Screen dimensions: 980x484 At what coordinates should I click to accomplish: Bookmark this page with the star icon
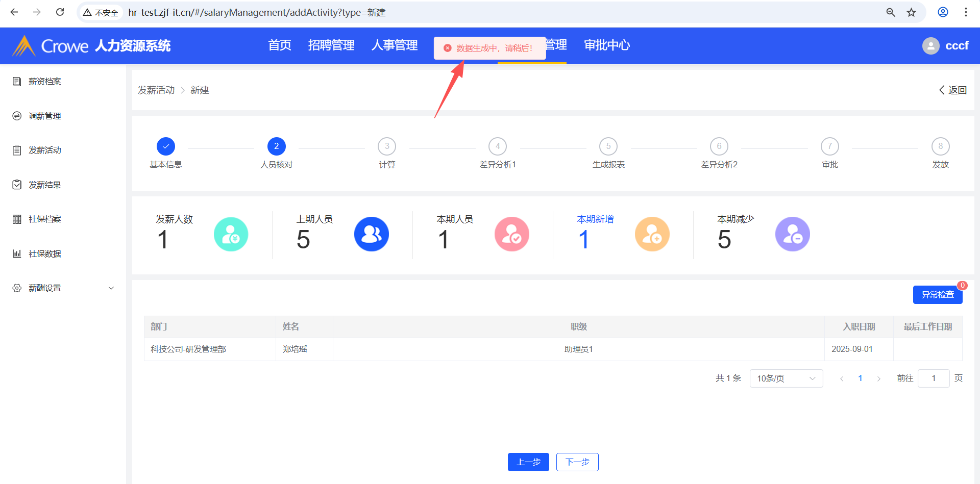[x=912, y=12]
